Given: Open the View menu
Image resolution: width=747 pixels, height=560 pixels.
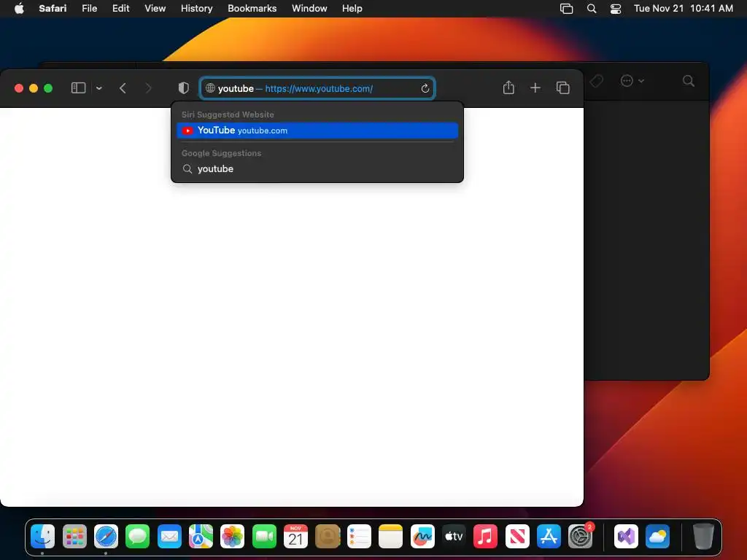Looking at the screenshot, I should (155, 8).
